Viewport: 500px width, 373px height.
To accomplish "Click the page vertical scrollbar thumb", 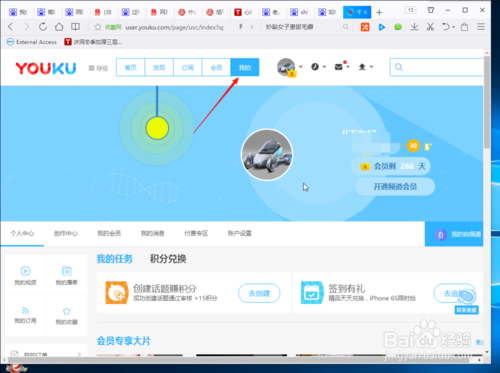I will tap(487, 102).
